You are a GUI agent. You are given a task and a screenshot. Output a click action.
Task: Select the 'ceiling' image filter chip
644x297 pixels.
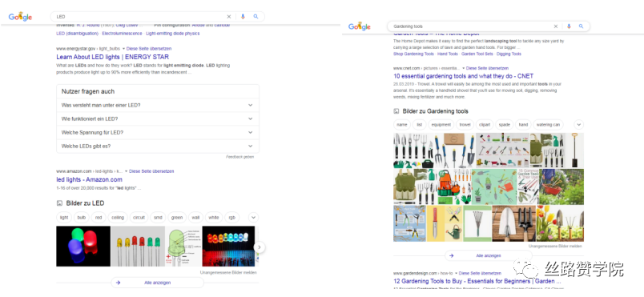pos(118,218)
